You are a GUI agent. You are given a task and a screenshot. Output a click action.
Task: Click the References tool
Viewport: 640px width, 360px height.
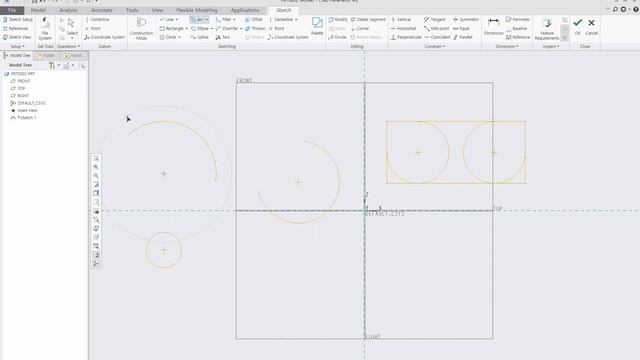(16, 28)
